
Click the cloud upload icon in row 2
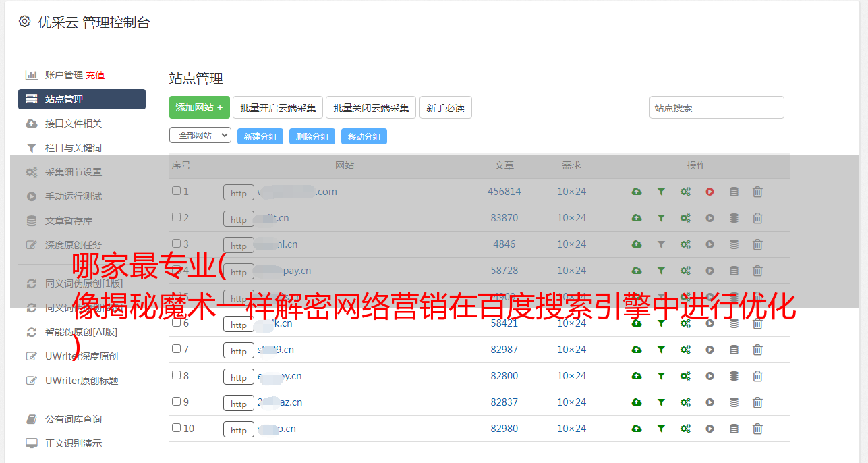[636, 218]
